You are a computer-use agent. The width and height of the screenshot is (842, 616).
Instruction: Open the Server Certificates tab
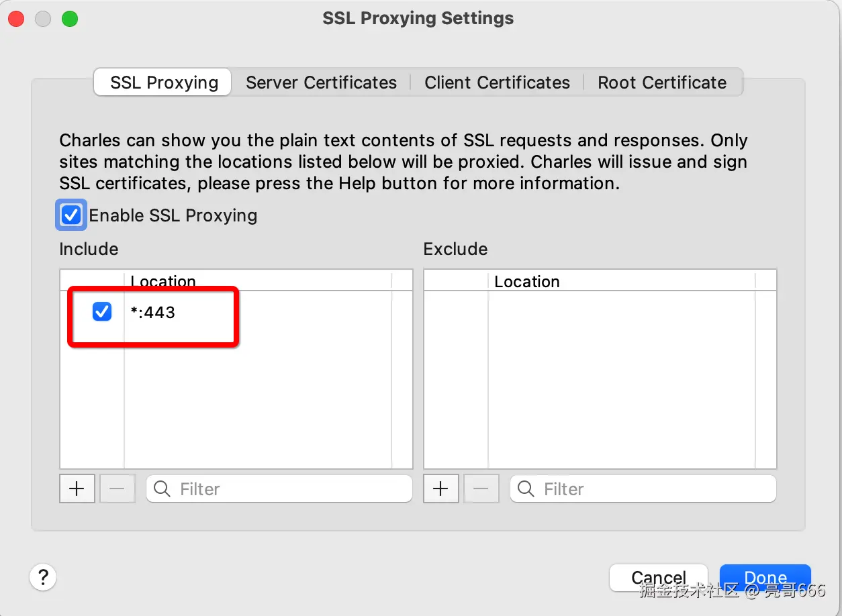pos(321,83)
